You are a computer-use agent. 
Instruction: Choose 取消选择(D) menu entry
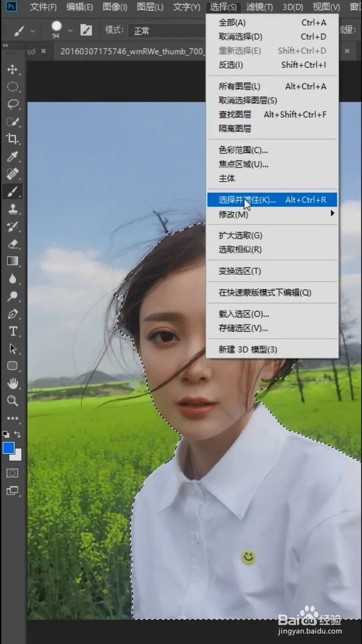point(272,37)
